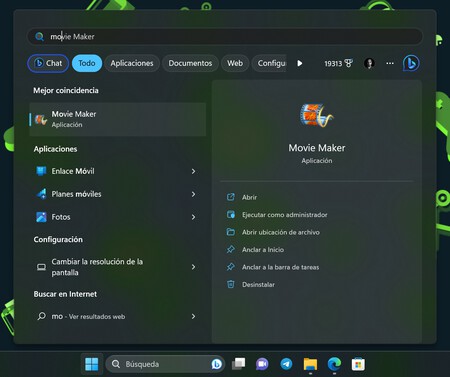Open File Explorer from the taskbar
450x377 pixels.
tap(310, 364)
